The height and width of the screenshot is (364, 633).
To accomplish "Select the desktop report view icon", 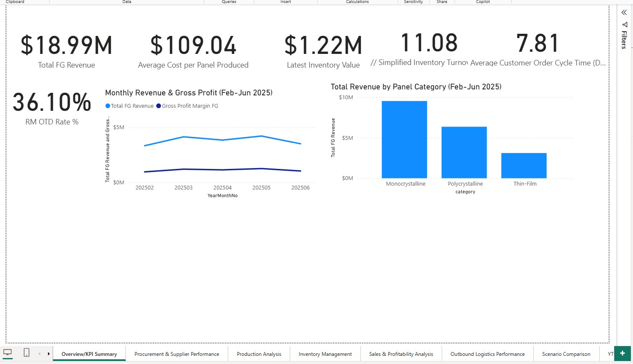I will tap(8, 352).
